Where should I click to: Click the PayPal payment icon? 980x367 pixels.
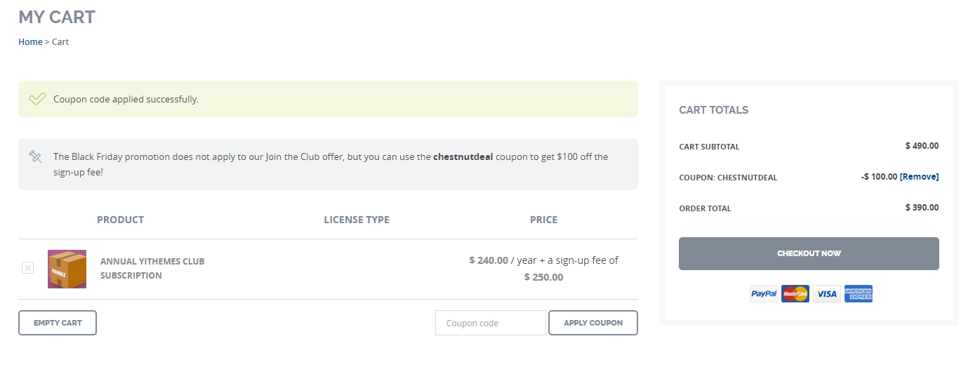pos(763,294)
